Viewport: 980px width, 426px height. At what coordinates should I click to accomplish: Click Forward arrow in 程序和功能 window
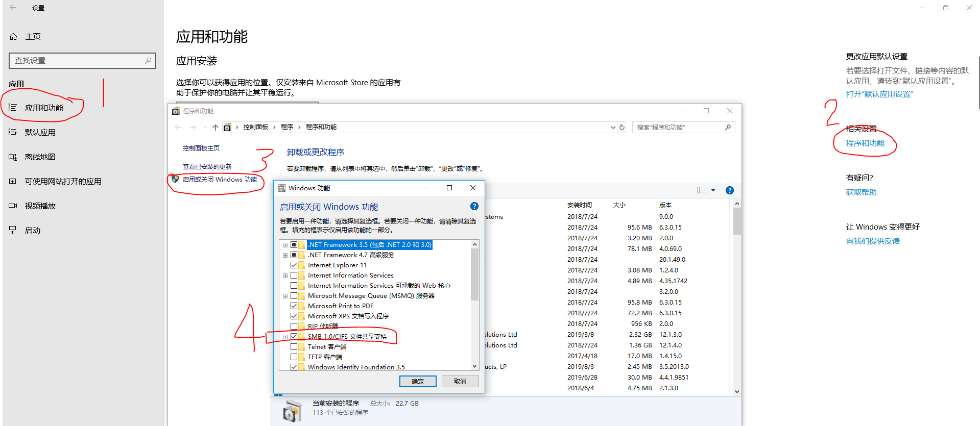(x=193, y=128)
